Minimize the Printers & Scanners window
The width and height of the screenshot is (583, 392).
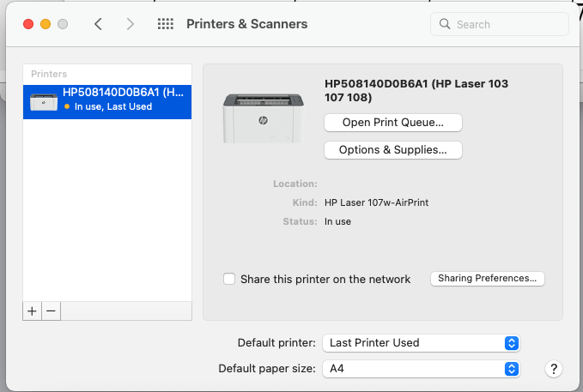pos(46,24)
